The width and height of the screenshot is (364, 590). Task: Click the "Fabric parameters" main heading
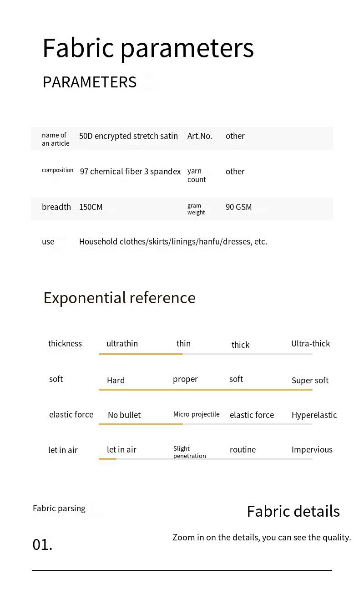point(148,48)
